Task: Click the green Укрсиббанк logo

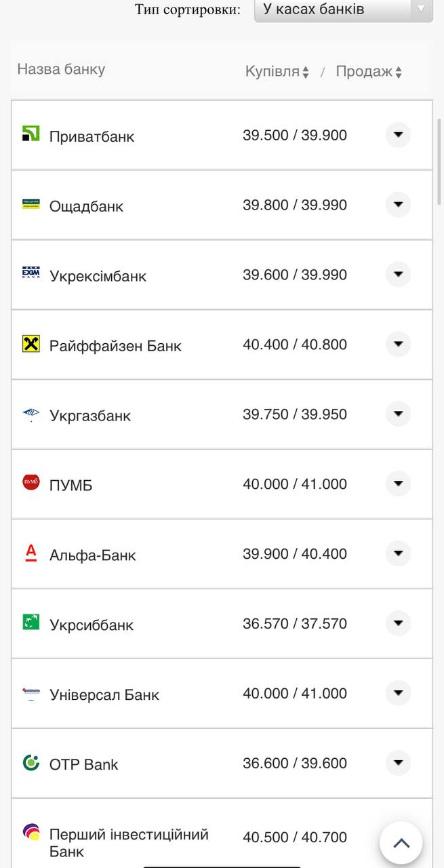Action: tap(31, 622)
